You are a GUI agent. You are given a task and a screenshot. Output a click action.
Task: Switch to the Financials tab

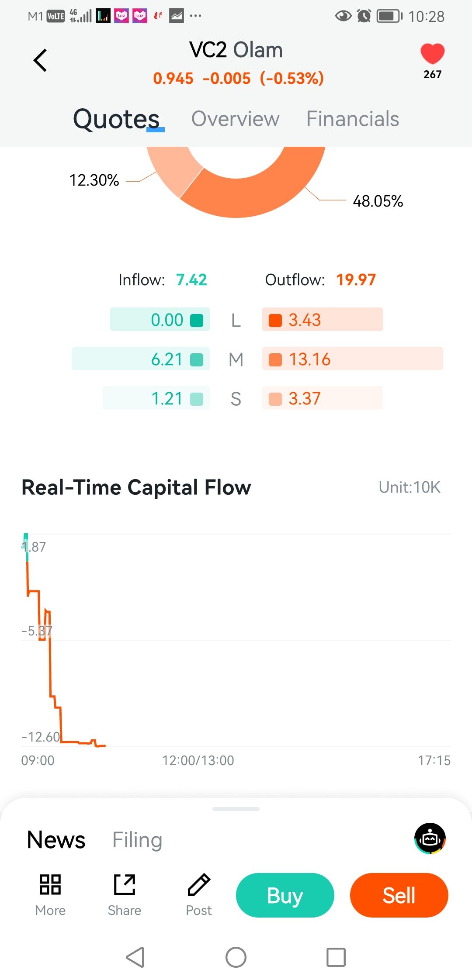(352, 119)
